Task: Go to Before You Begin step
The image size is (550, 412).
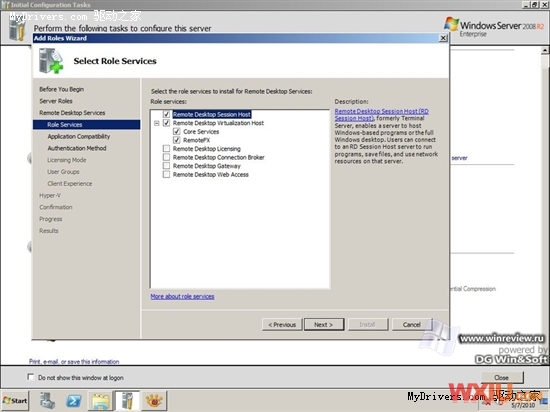Action: (x=61, y=89)
